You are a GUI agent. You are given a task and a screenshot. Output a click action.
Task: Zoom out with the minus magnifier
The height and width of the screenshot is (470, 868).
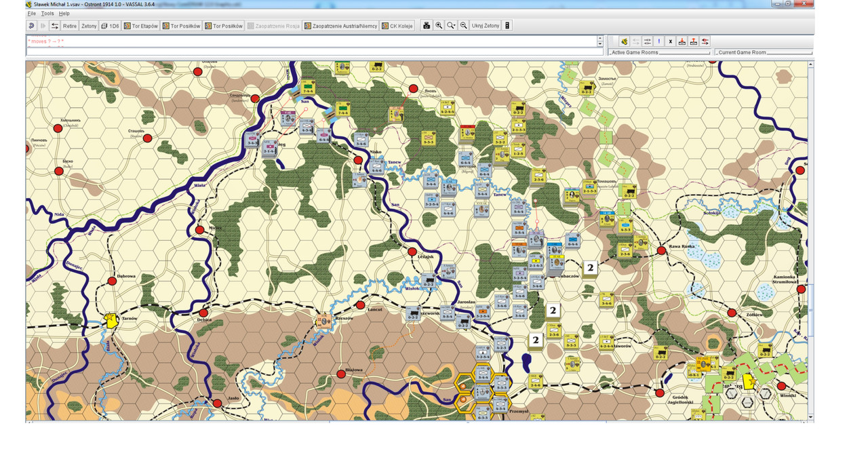pos(463,26)
